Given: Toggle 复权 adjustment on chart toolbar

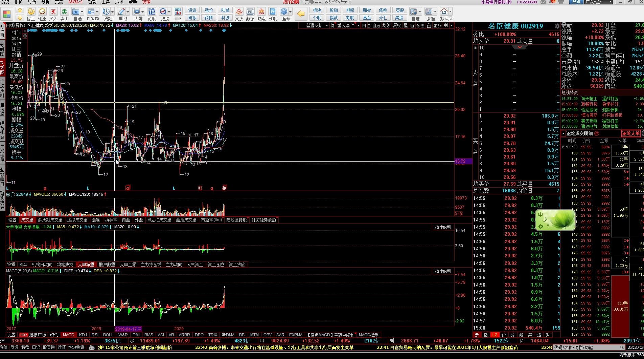Looking at the screenshot, I should point(397,25).
